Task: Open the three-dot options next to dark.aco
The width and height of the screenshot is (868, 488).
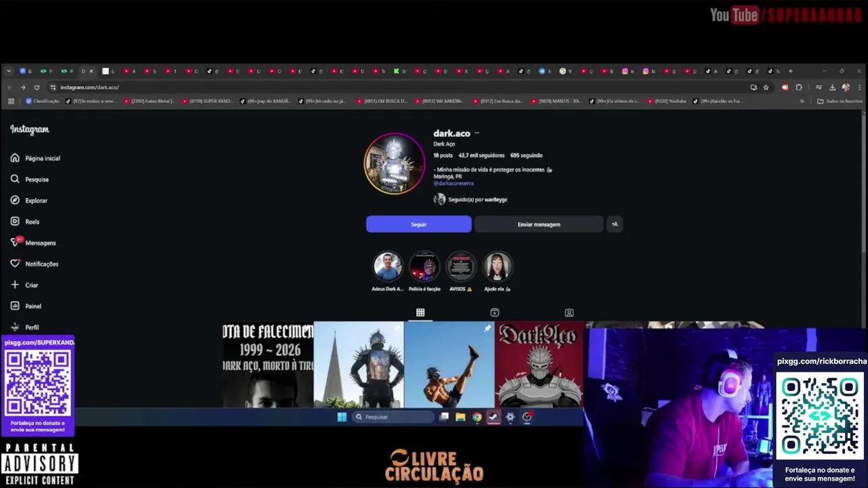Action: pyautogui.click(x=477, y=134)
